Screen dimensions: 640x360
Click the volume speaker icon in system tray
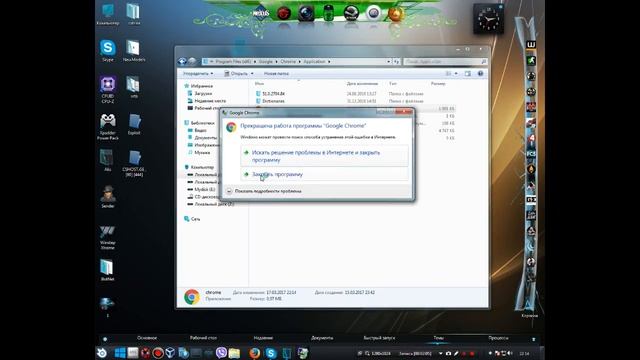click(x=510, y=353)
